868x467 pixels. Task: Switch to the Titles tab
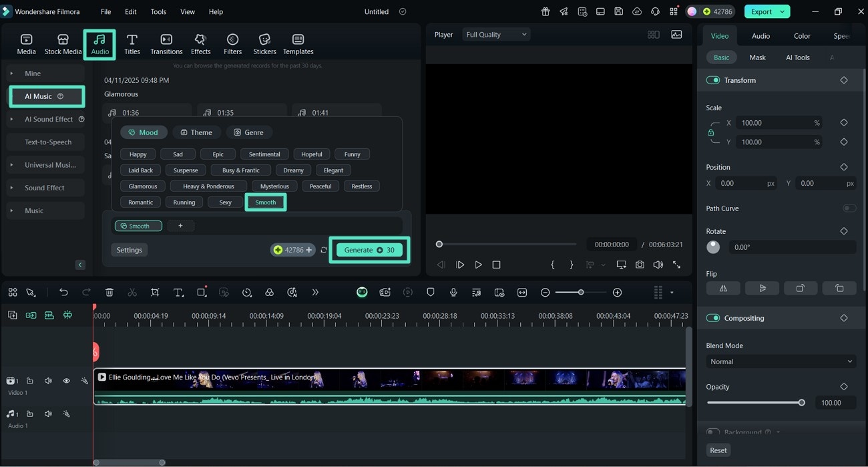132,44
